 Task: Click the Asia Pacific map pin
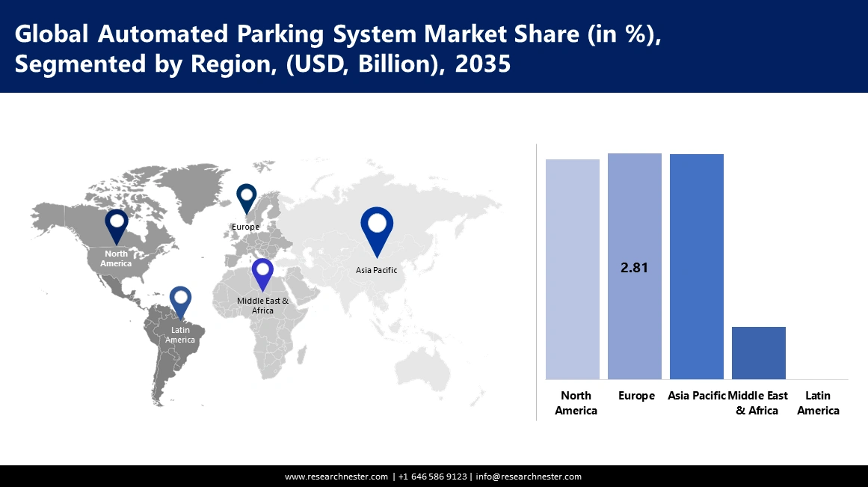(377, 232)
